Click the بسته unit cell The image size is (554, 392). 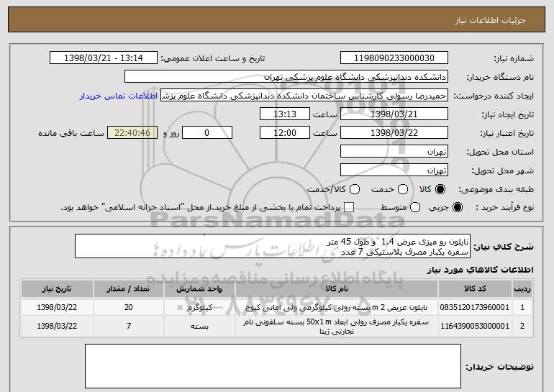point(199,327)
